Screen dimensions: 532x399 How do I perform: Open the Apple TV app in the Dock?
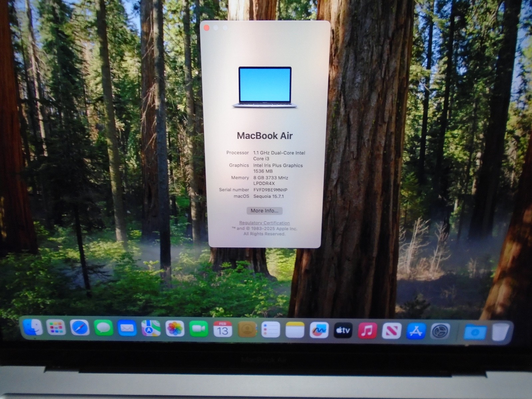click(343, 331)
